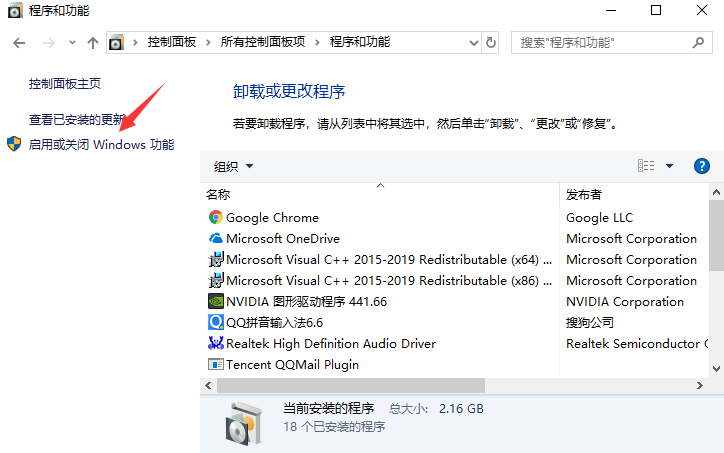Click the Realtek audio driver icon
Viewport: 724px width, 453px height.
click(215, 343)
